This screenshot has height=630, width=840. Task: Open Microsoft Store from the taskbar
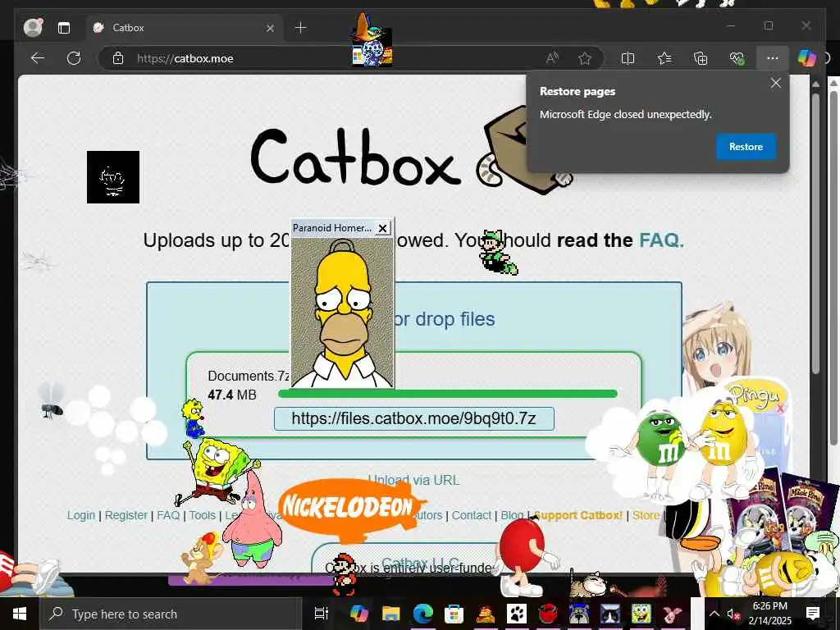pyautogui.click(x=454, y=614)
